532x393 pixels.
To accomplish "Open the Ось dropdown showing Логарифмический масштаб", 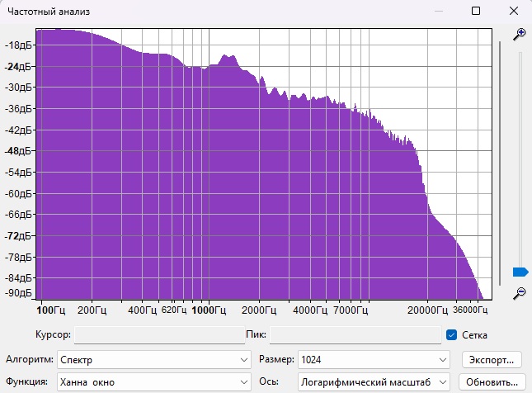I will tap(374, 382).
